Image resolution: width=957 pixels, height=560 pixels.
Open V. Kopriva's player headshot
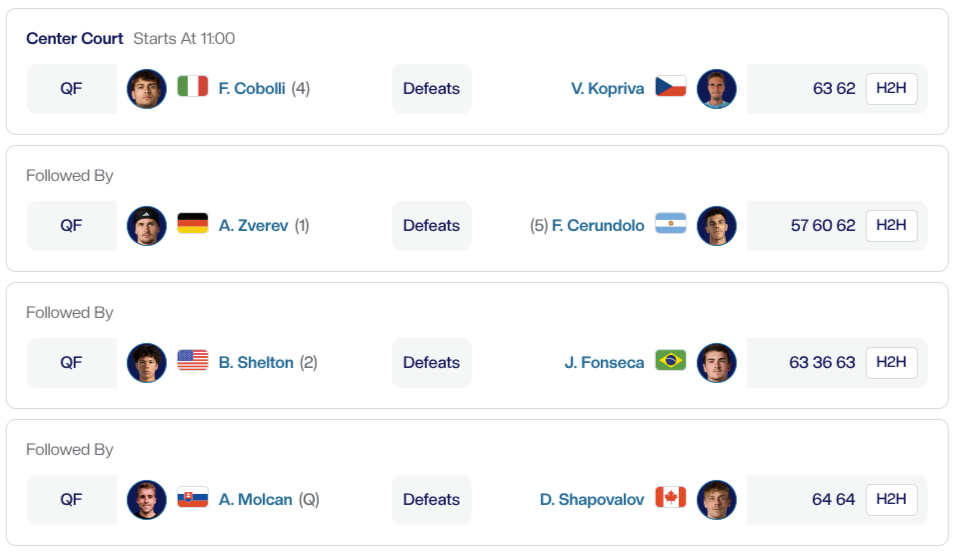click(x=716, y=88)
